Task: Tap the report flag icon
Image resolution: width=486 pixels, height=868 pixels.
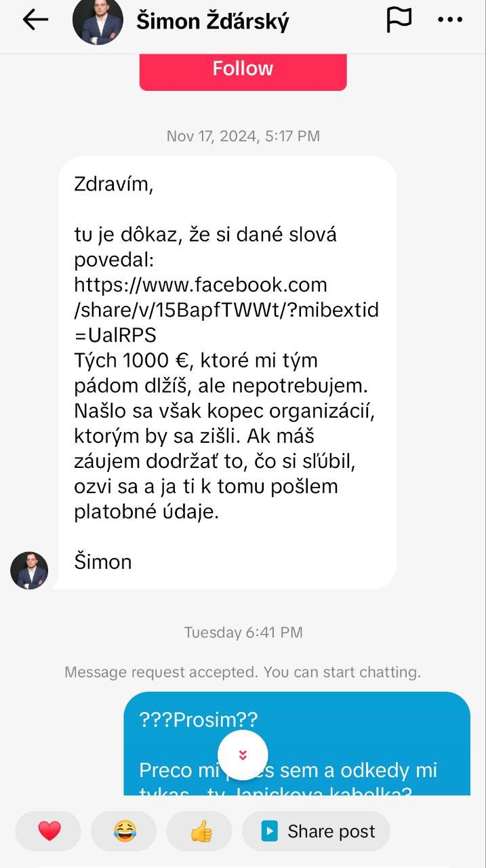Action: pos(399,20)
